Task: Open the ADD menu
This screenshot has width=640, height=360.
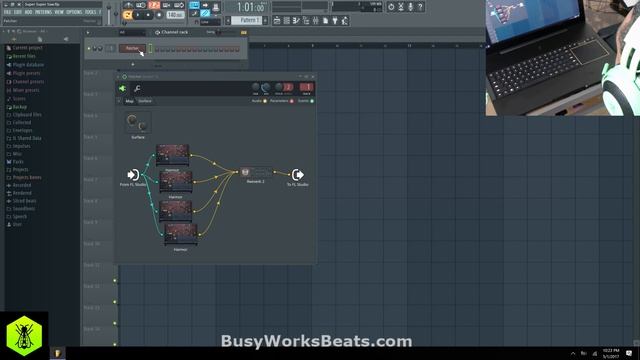Action: coord(28,12)
